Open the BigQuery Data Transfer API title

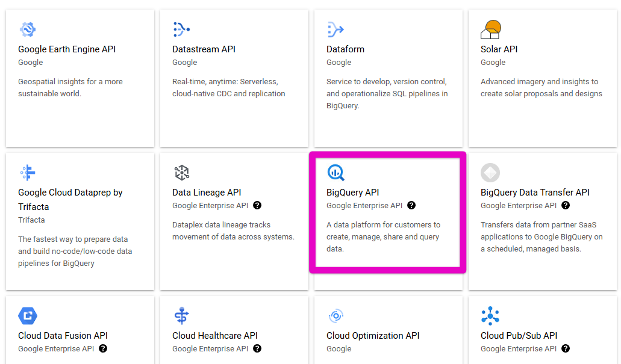tap(535, 193)
